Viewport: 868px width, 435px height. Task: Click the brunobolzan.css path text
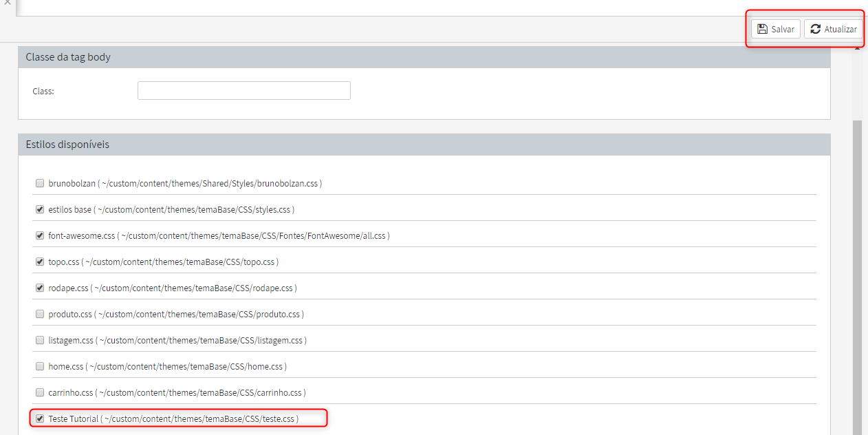point(185,184)
